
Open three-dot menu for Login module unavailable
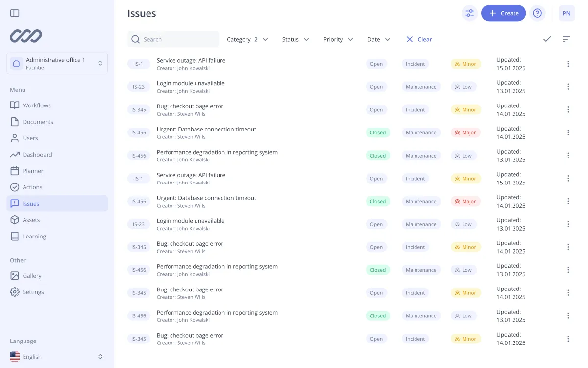point(568,87)
